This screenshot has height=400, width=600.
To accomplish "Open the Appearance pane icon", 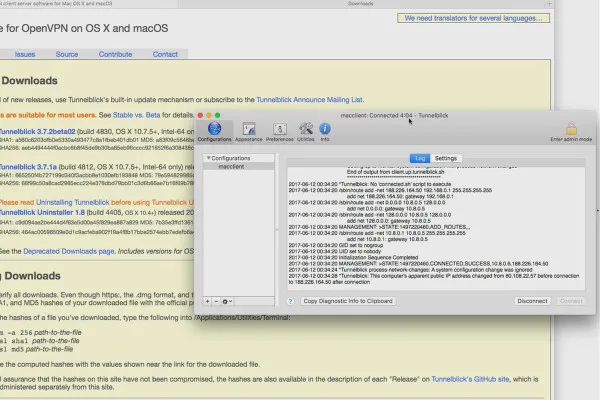I will (x=249, y=132).
